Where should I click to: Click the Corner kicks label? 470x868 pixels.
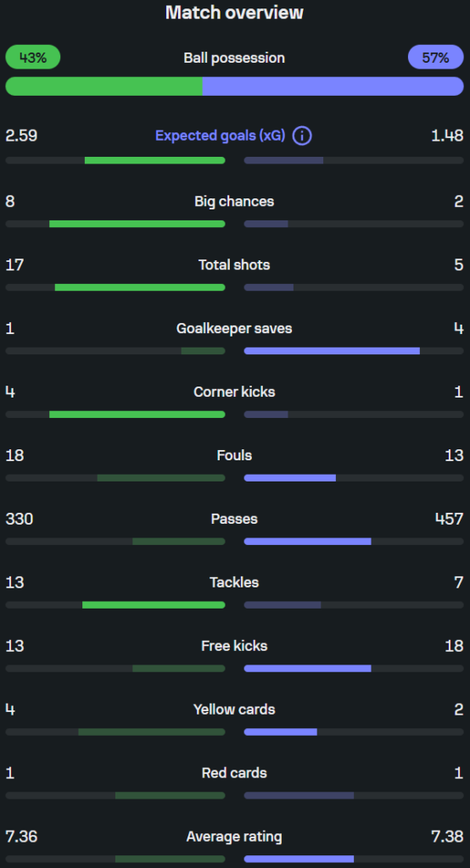pyautogui.click(x=234, y=392)
